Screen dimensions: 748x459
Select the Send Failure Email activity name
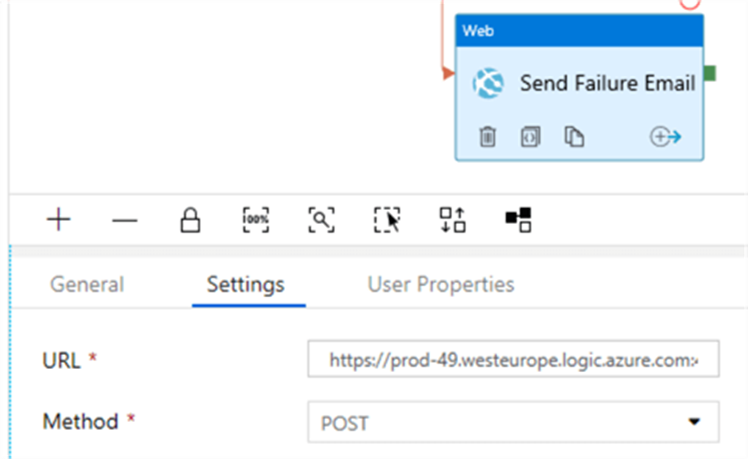[607, 83]
